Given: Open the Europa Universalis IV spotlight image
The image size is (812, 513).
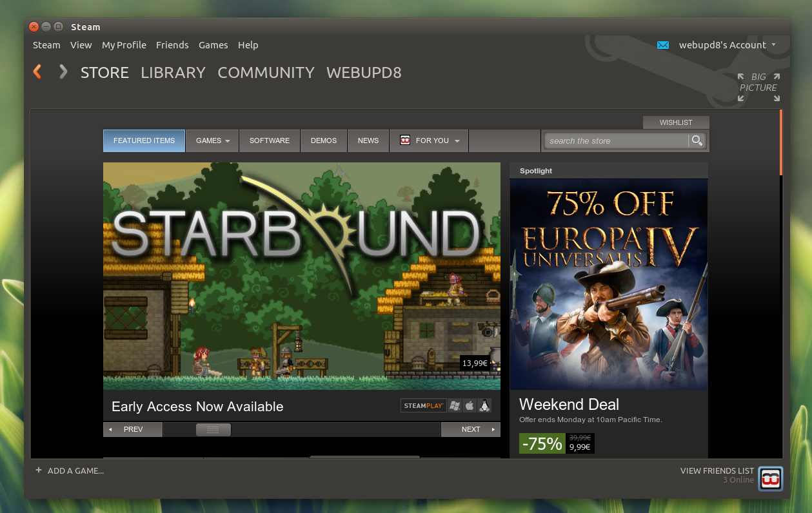Looking at the screenshot, I should tap(609, 284).
